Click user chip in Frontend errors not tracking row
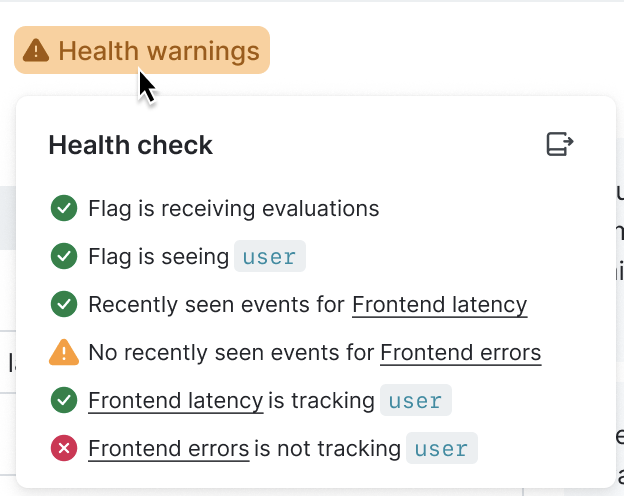 coord(441,449)
